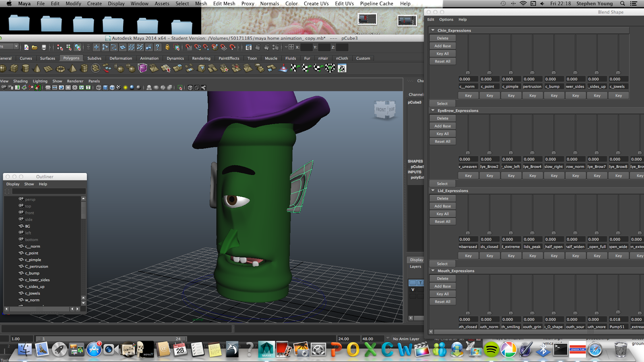
Task: Click the purple cube shelf icon
Action: [x=142, y=68]
